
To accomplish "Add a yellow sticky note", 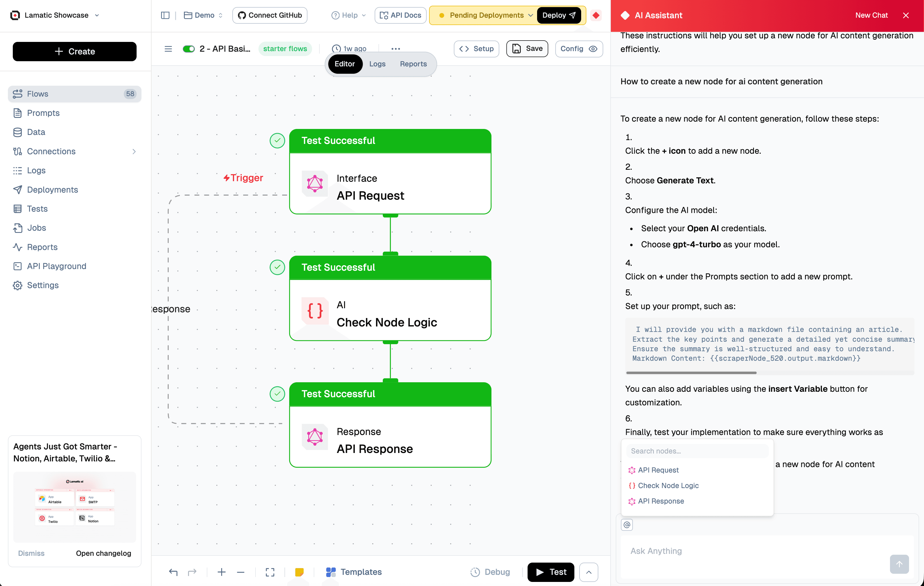I will click(299, 572).
